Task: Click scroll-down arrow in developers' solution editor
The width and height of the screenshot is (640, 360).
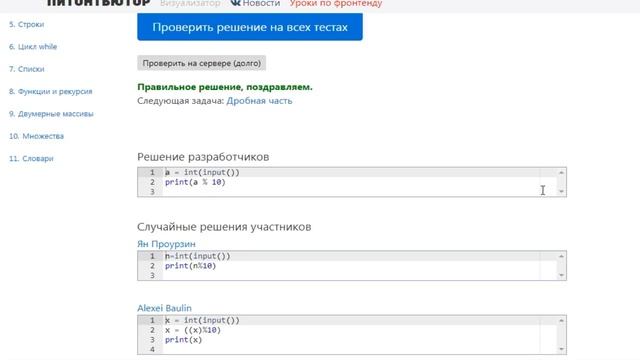Action: (x=561, y=191)
